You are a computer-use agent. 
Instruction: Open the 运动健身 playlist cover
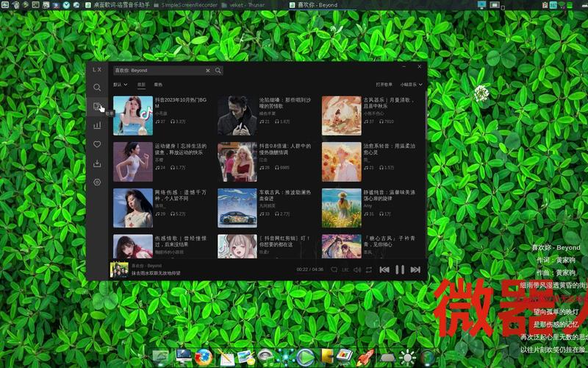point(133,162)
